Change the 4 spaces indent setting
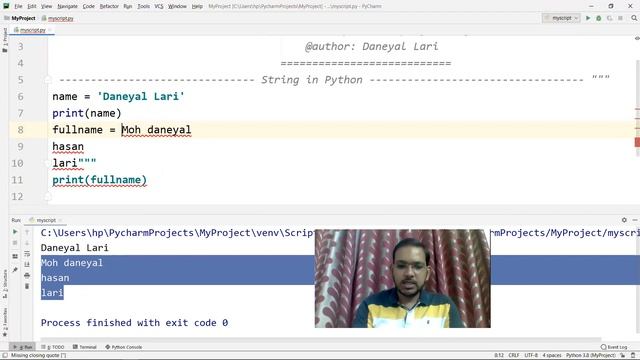 pyautogui.click(x=552, y=355)
